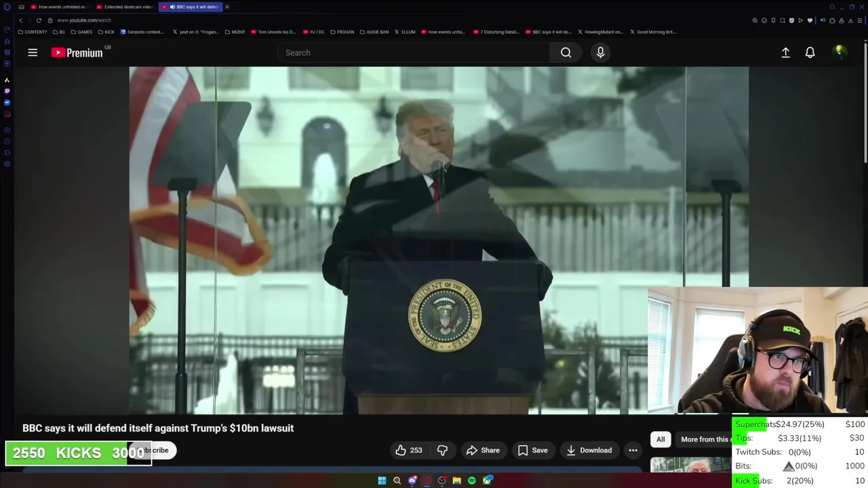Open browser easy setup sliders icon
Image resolution: width=868 pixels, height=488 pixels.
coord(859,20)
